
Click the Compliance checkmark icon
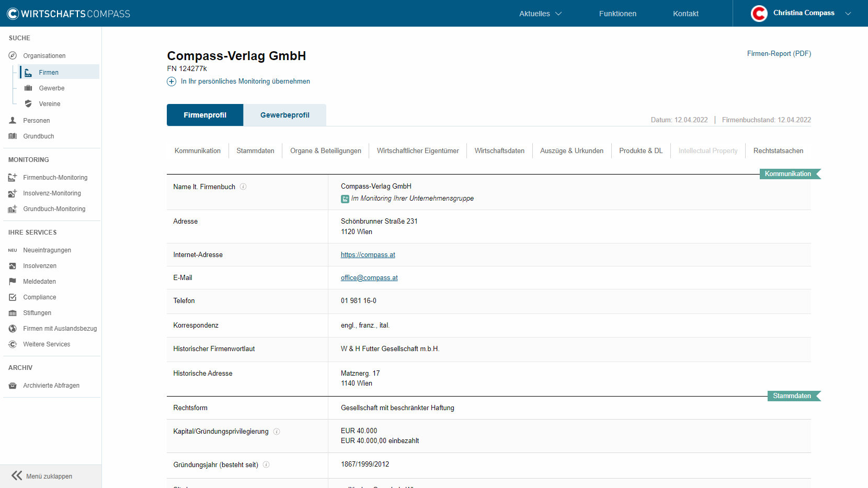[x=13, y=297]
